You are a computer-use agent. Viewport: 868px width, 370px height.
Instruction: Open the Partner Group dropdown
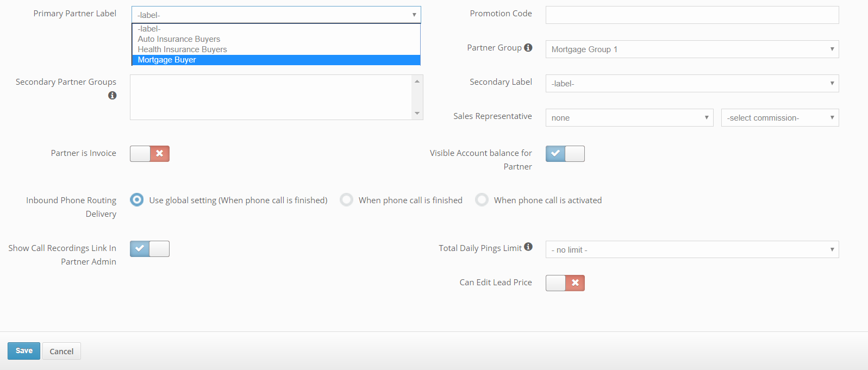(x=691, y=49)
